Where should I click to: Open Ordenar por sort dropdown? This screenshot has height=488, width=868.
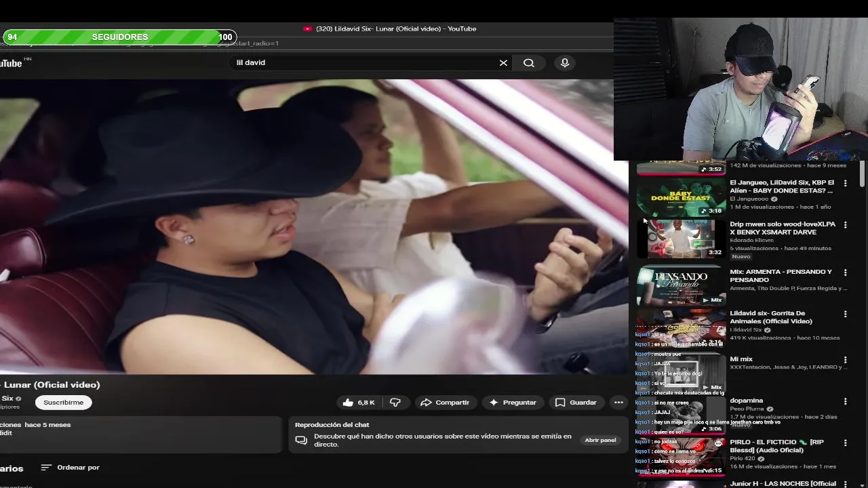(x=71, y=468)
